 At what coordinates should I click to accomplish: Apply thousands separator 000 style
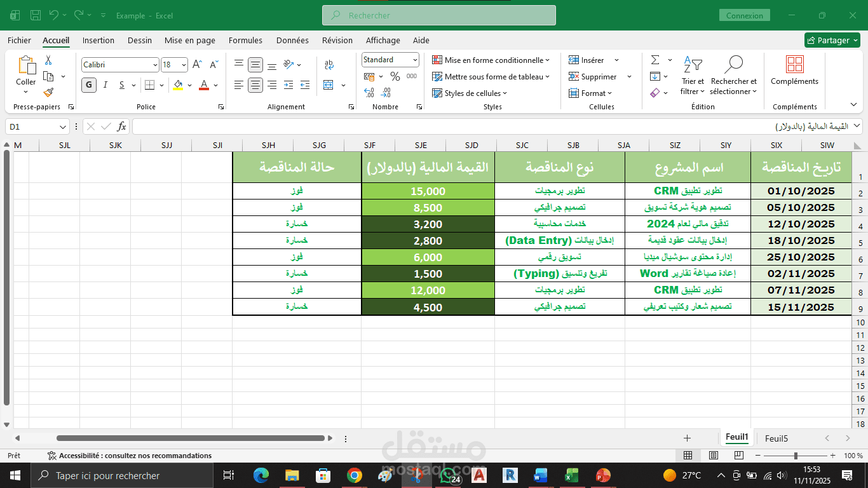(x=412, y=76)
